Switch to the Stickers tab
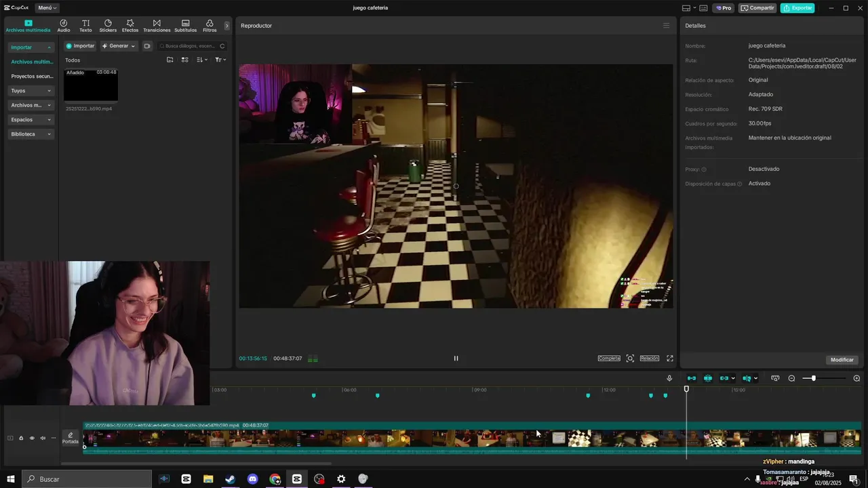Viewport: 868px width, 488px height. [108, 26]
